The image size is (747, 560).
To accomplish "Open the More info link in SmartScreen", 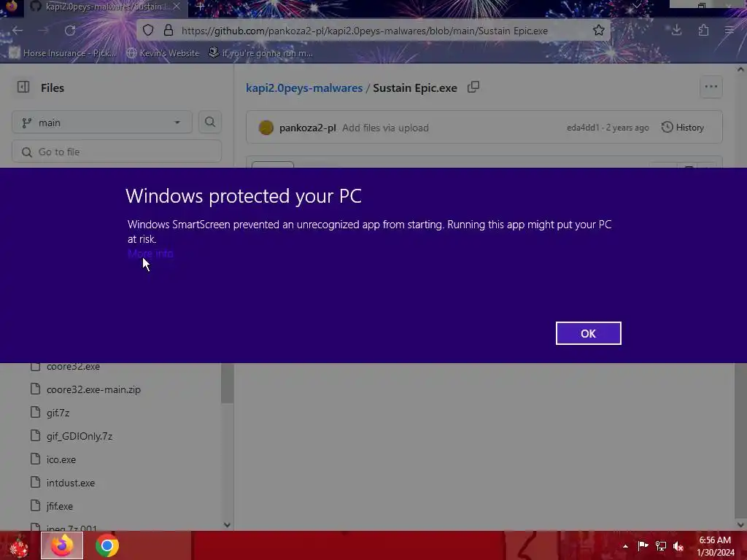I will (150, 253).
